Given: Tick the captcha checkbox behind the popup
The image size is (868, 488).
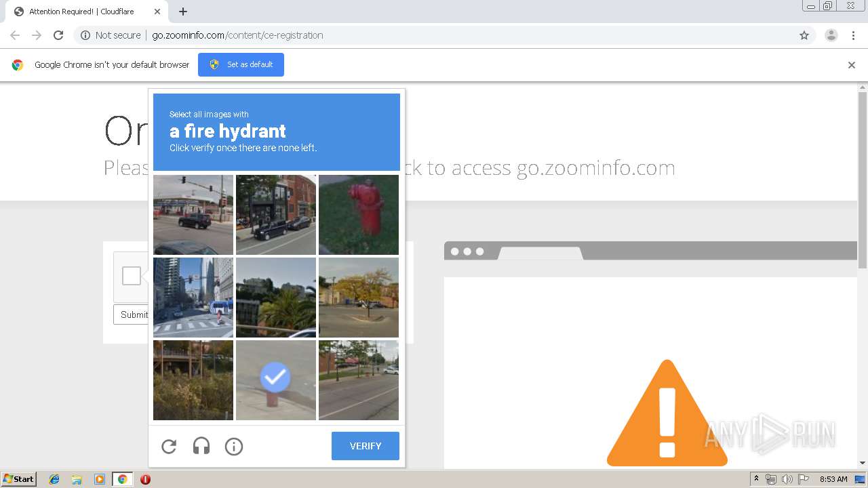Looking at the screenshot, I should pos(132,276).
